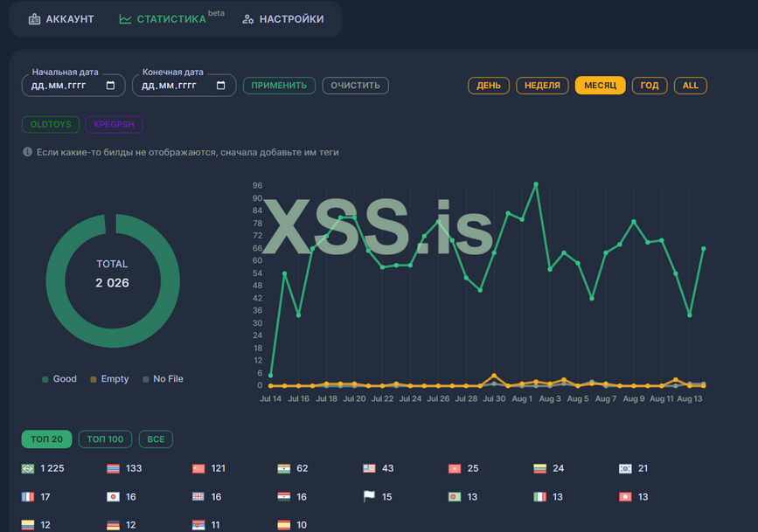Click the Italy flag showing 13

(x=540, y=497)
